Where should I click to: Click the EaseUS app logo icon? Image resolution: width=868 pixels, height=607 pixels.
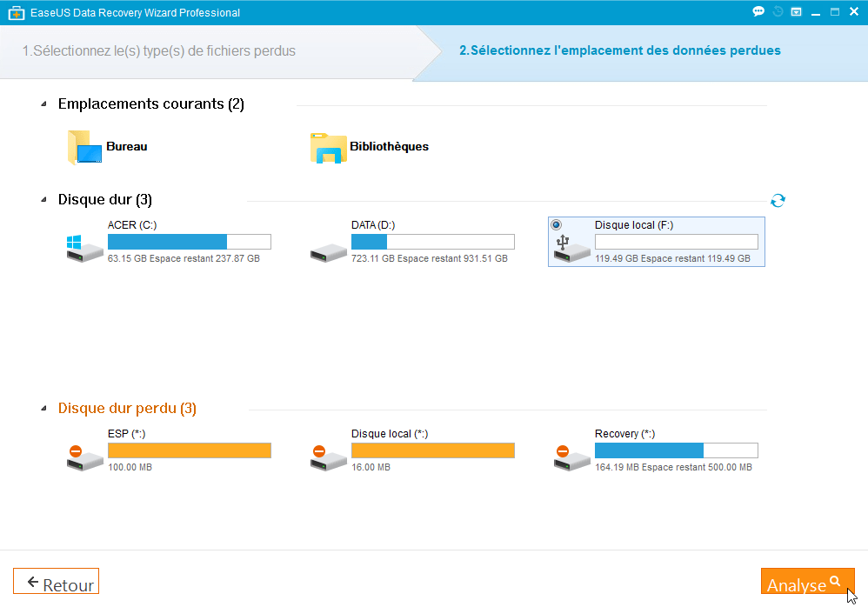tap(16, 13)
